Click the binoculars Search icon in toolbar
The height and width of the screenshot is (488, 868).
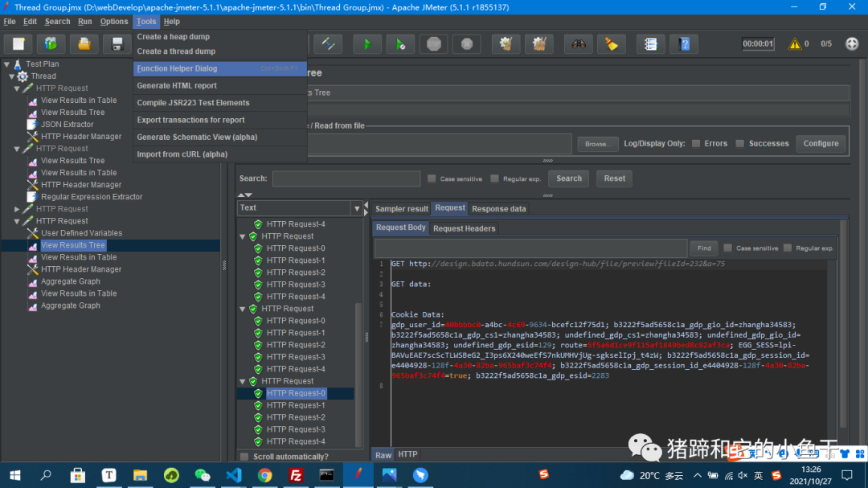click(578, 44)
